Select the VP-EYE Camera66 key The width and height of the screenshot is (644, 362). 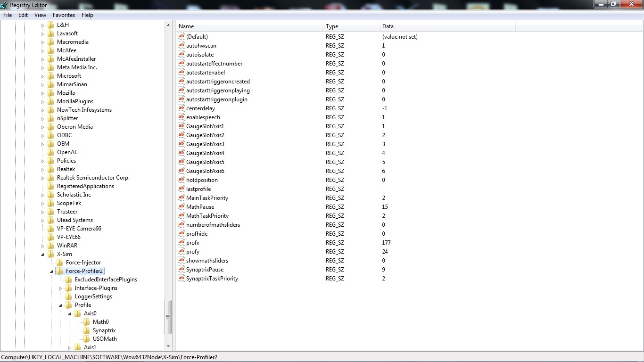[79, 229]
